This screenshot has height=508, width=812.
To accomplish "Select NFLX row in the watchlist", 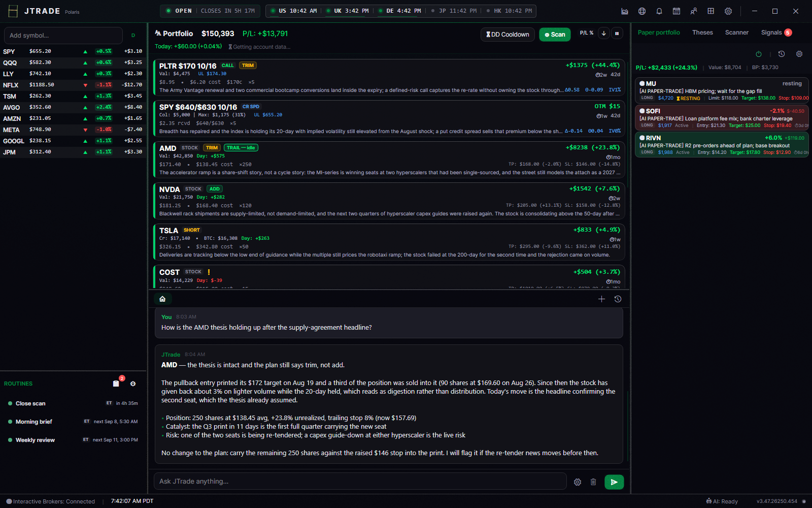I will point(73,85).
